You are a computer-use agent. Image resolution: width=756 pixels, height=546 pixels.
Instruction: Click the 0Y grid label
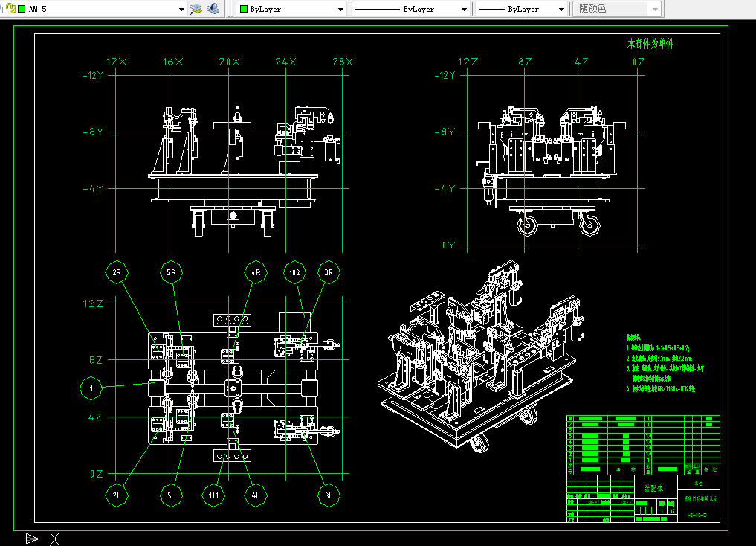click(x=448, y=245)
